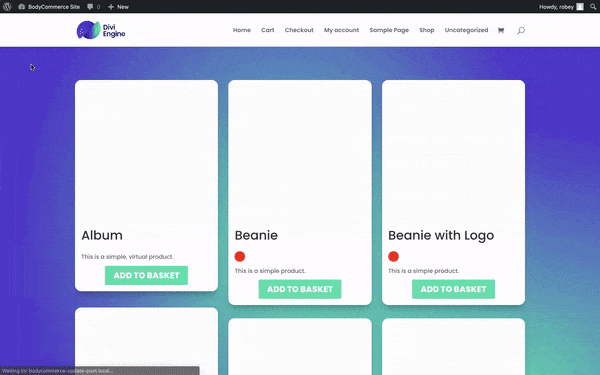Open BodyCommerce Site admin bar link
Screen dimensions: 600x375
(x=49, y=7)
